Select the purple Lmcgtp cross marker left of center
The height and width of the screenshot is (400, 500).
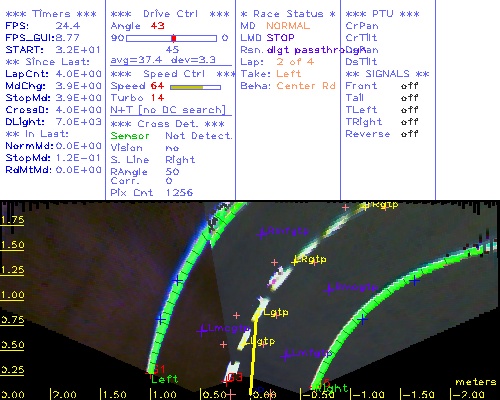click(201, 331)
